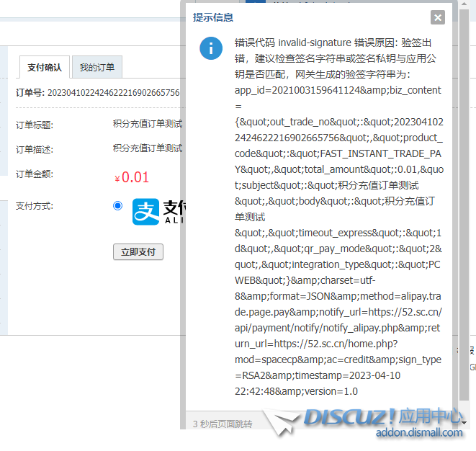Click the order amount 0.01
The image size is (476, 451).
pos(132,177)
